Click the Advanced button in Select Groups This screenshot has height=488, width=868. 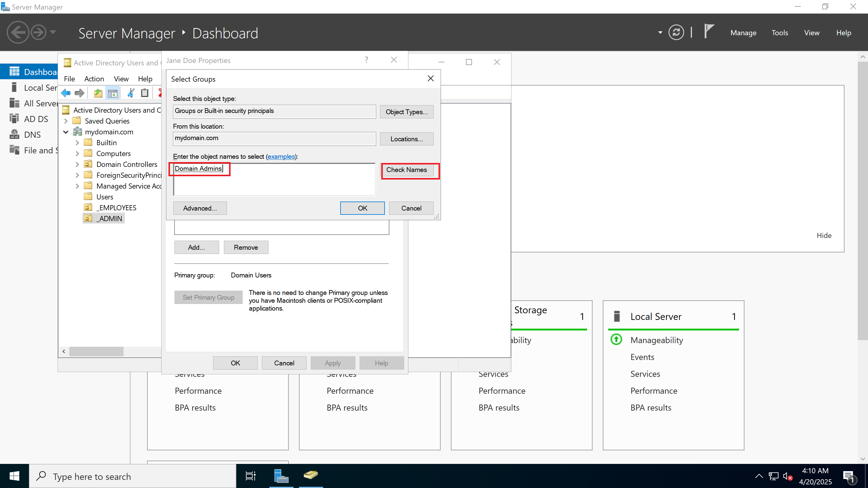200,208
